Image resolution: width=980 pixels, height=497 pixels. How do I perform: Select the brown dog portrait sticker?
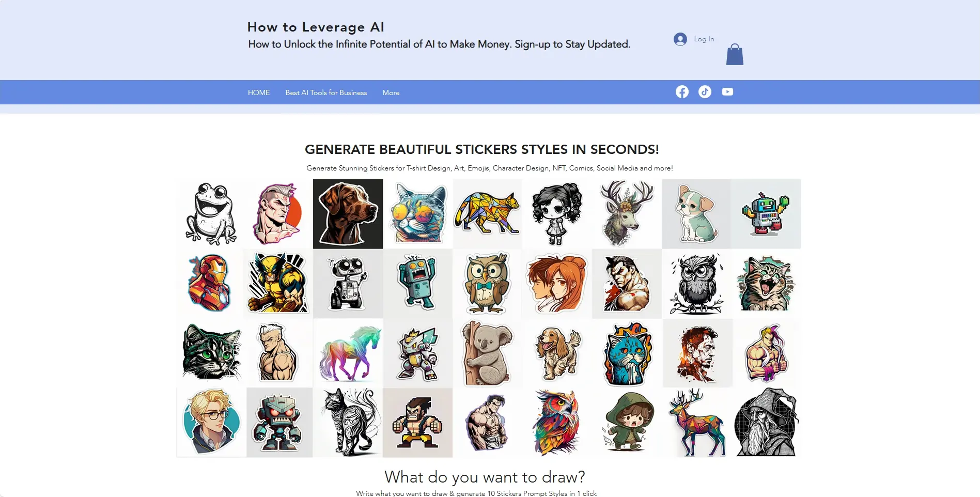click(x=348, y=214)
